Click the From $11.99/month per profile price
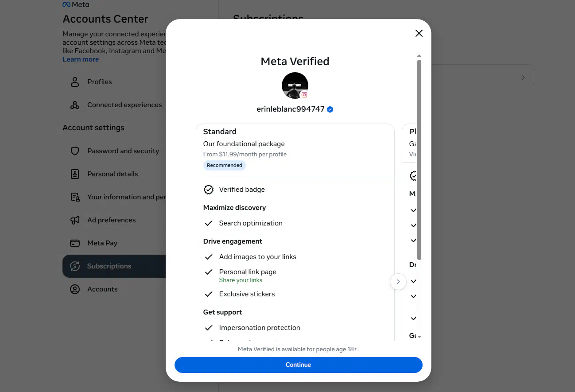Screen dimensions: 575x392 tap(245, 155)
